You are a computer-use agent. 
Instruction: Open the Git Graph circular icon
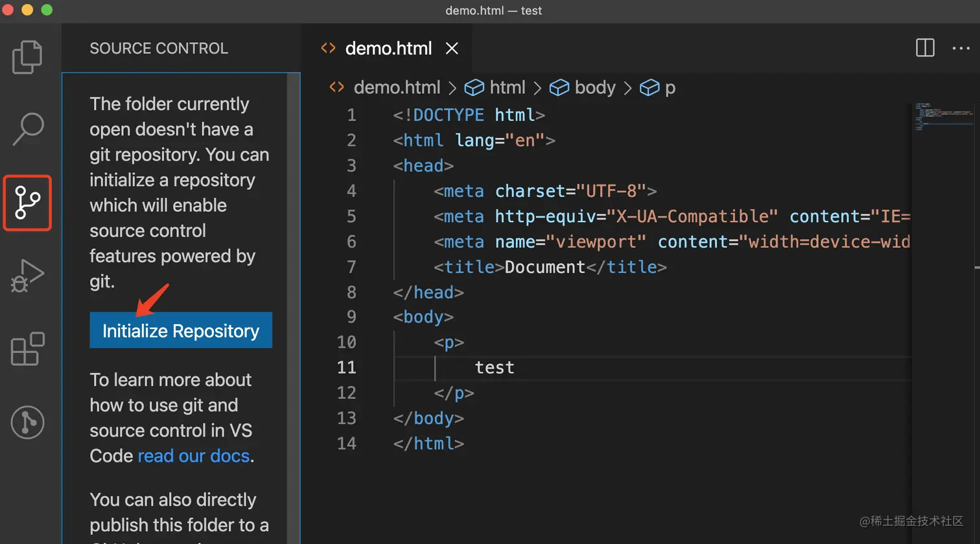click(27, 422)
